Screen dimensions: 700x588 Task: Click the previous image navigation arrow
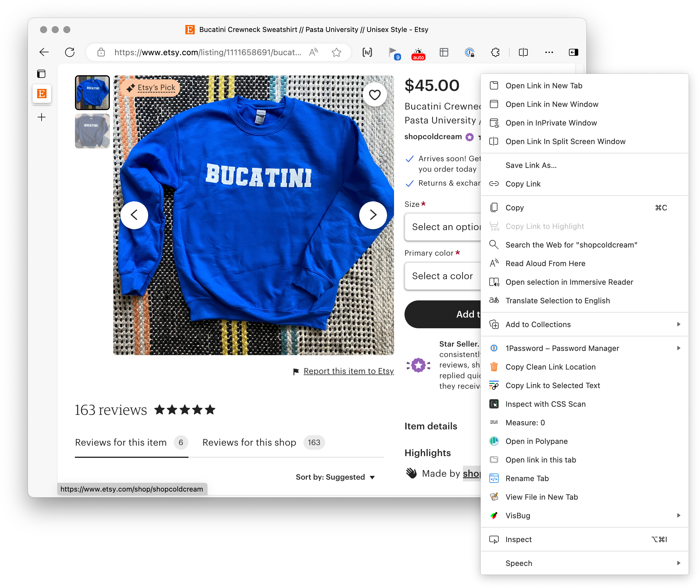pyautogui.click(x=135, y=214)
